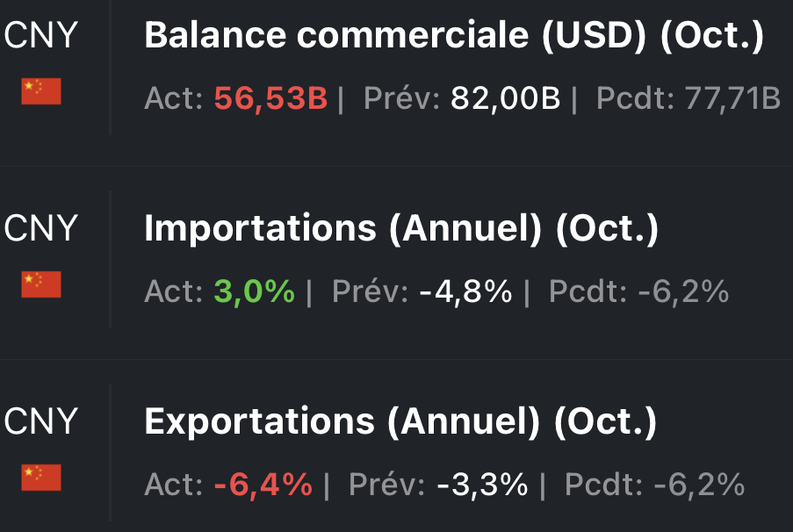Screen dimensions: 793x532
Task: Click the red actual value -6,4%
Action: [x=263, y=485]
